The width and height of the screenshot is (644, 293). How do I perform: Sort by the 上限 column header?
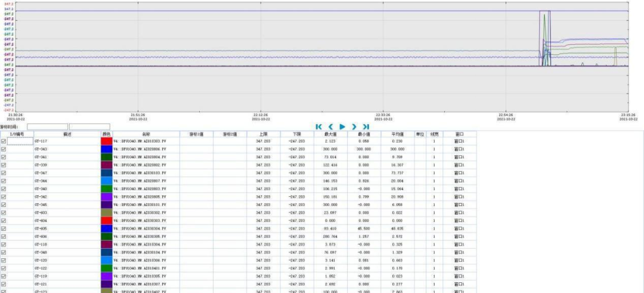click(264, 134)
